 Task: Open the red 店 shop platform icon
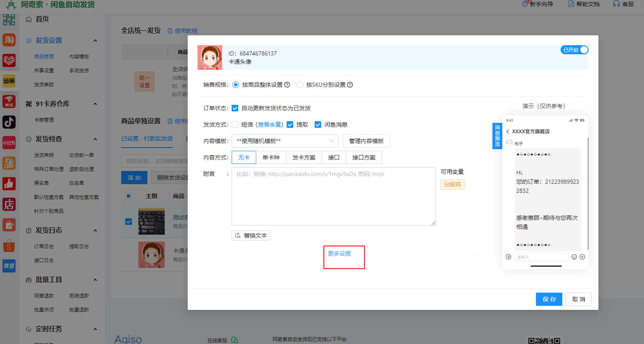click(9, 204)
